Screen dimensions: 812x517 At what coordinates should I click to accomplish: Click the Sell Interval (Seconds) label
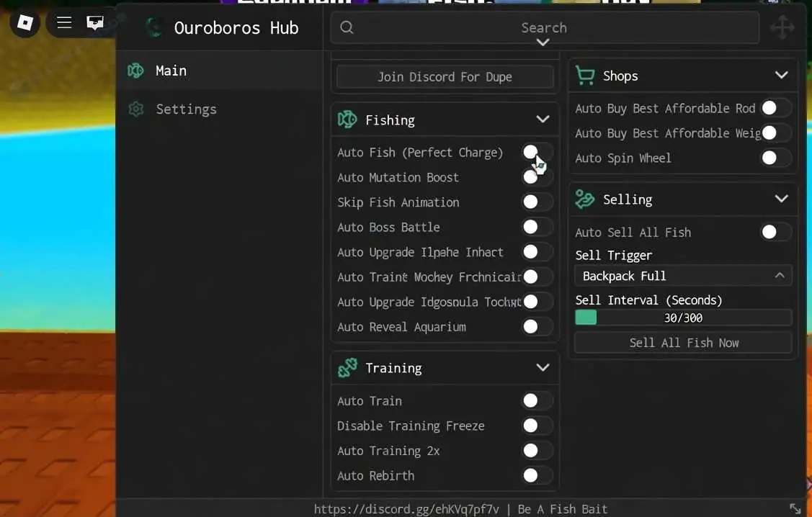pos(649,300)
